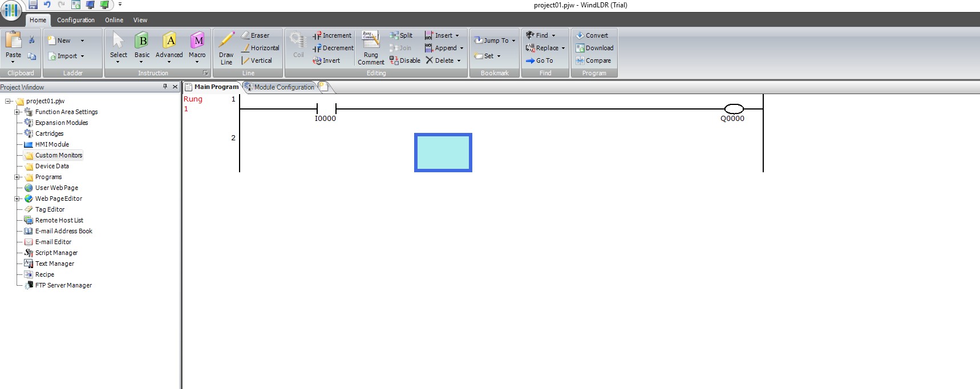Viewport: 980px width, 389px height.
Task: Select the Q0000 output coil
Action: coord(734,109)
